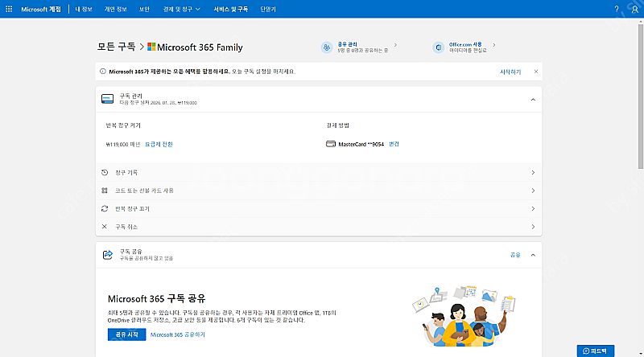Open the 피드백 button

coord(596,351)
